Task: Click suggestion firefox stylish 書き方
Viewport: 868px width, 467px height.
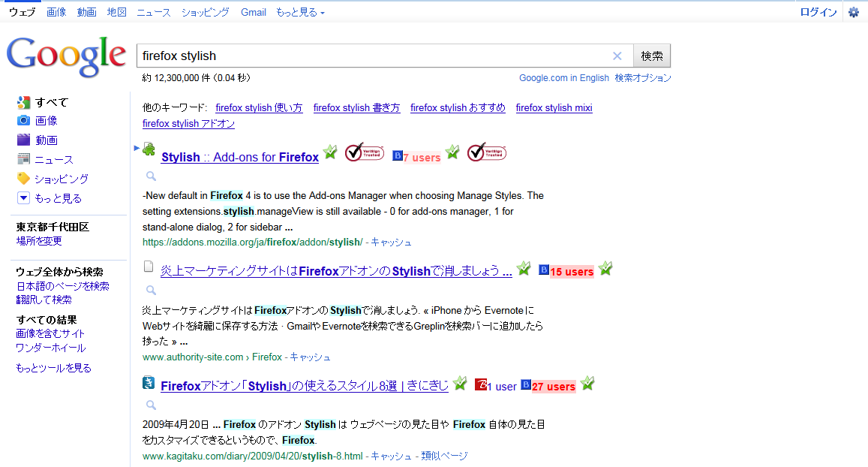Action: point(356,108)
